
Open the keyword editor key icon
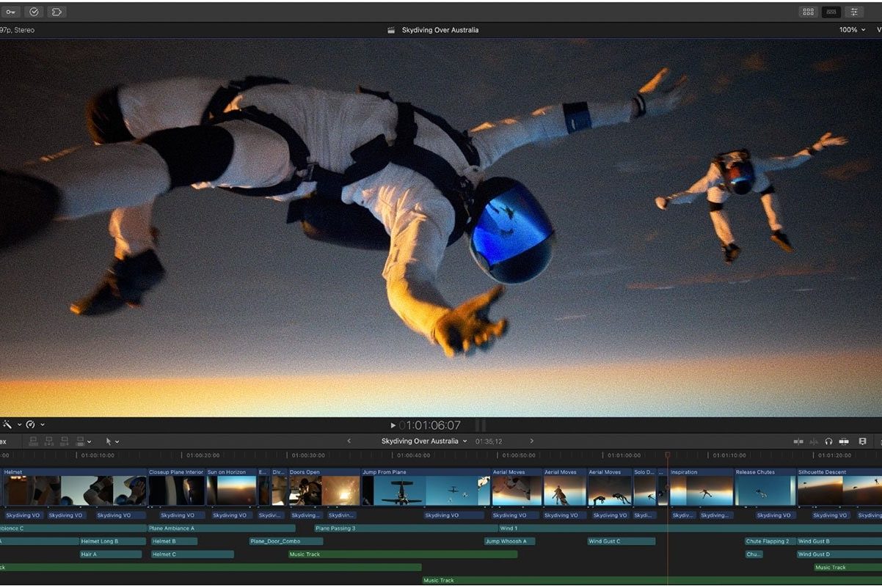tap(10, 12)
